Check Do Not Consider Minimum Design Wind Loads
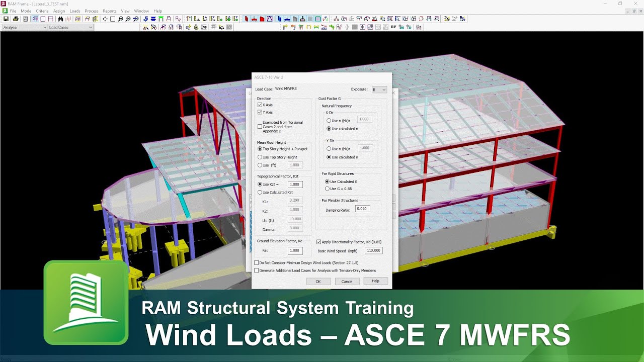Image resolution: width=644 pixels, height=362 pixels. pyautogui.click(x=256, y=262)
